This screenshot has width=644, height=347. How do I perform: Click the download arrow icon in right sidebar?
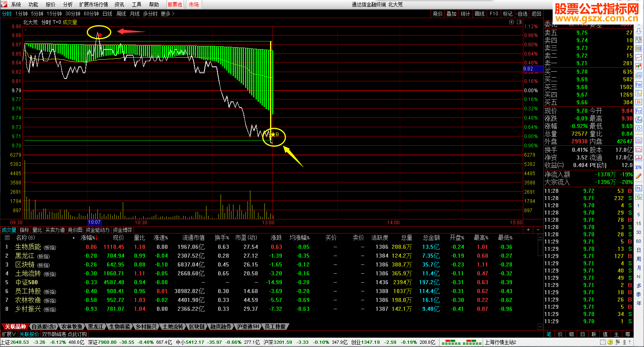[639, 31]
